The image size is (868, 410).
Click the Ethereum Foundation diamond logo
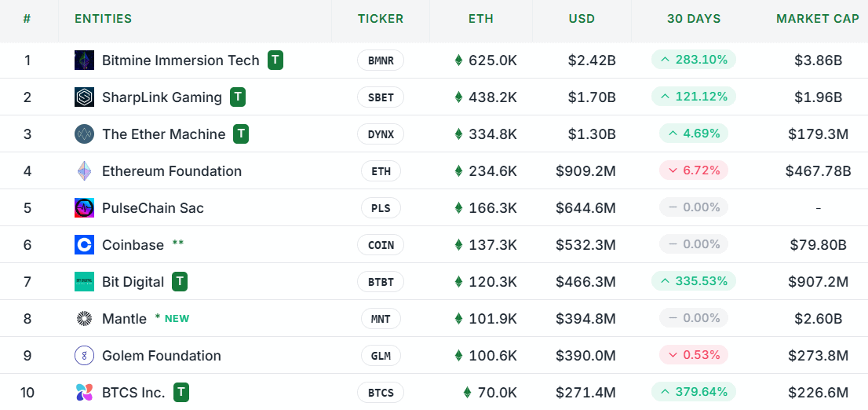point(84,171)
